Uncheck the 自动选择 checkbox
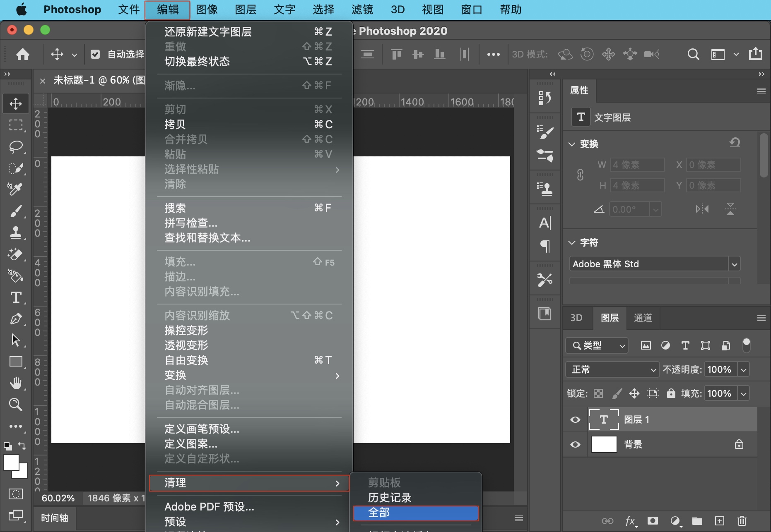The image size is (771, 532). click(x=95, y=54)
